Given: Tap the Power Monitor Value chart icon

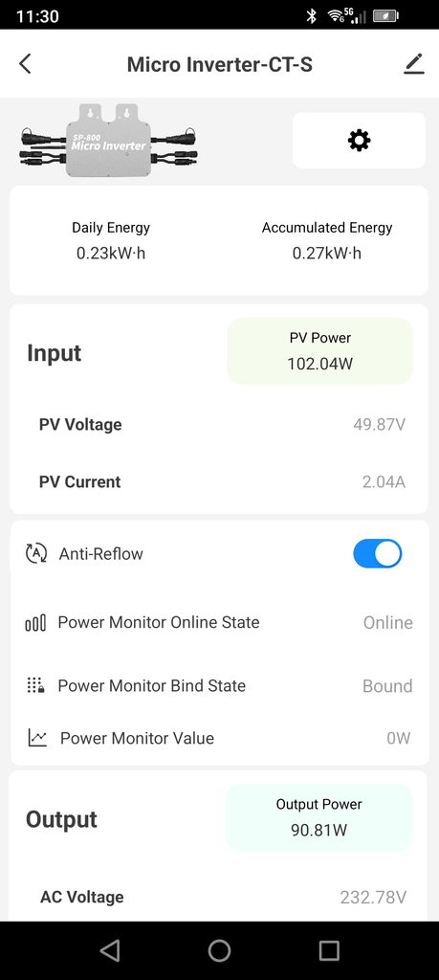Looking at the screenshot, I should coord(37,738).
